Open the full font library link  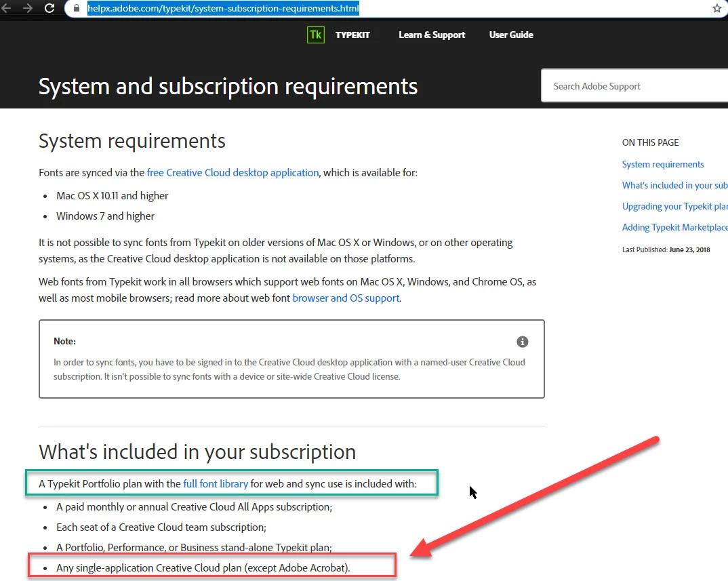216,484
